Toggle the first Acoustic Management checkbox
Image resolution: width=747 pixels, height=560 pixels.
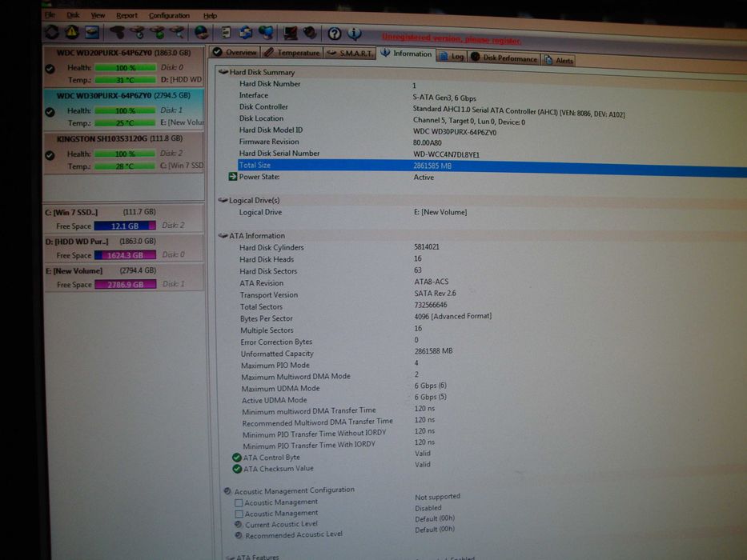[239, 502]
